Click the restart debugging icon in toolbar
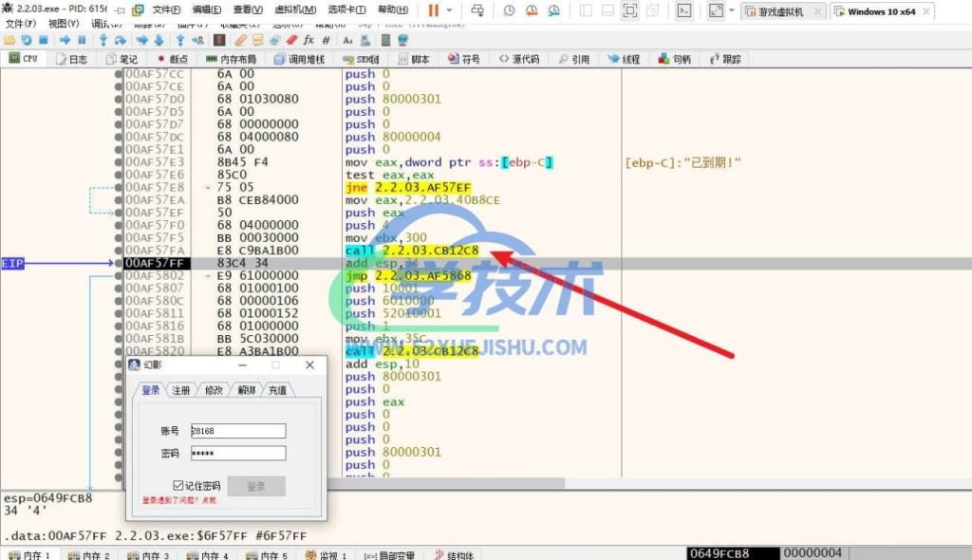Image resolution: width=972 pixels, height=560 pixels. [27, 41]
